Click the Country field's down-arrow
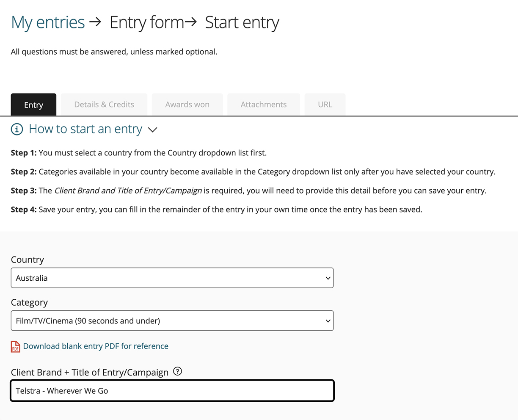The width and height of the screenshot is (518, 420). point(328,278)
